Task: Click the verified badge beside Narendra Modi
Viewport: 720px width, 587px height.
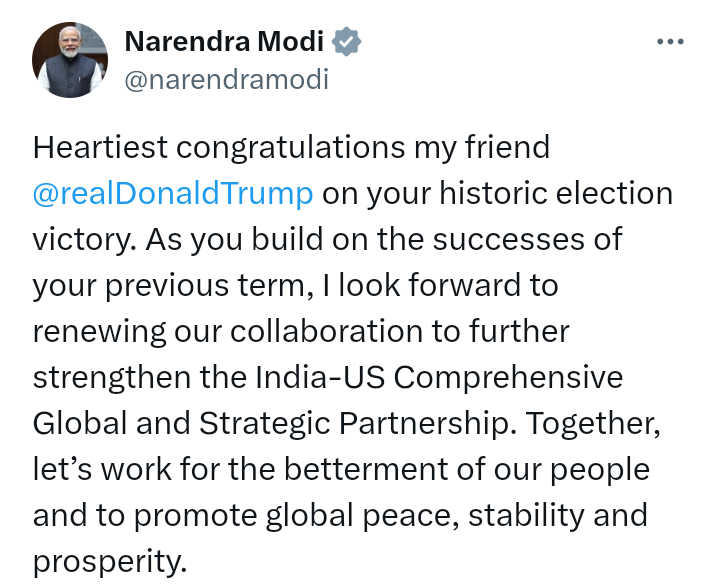Action: click(x=346, y=42)
